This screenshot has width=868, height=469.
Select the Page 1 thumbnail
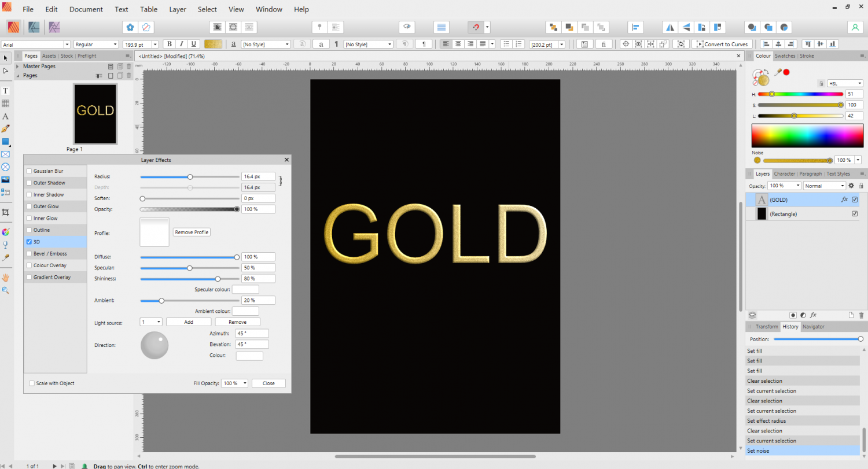(95, 113)
